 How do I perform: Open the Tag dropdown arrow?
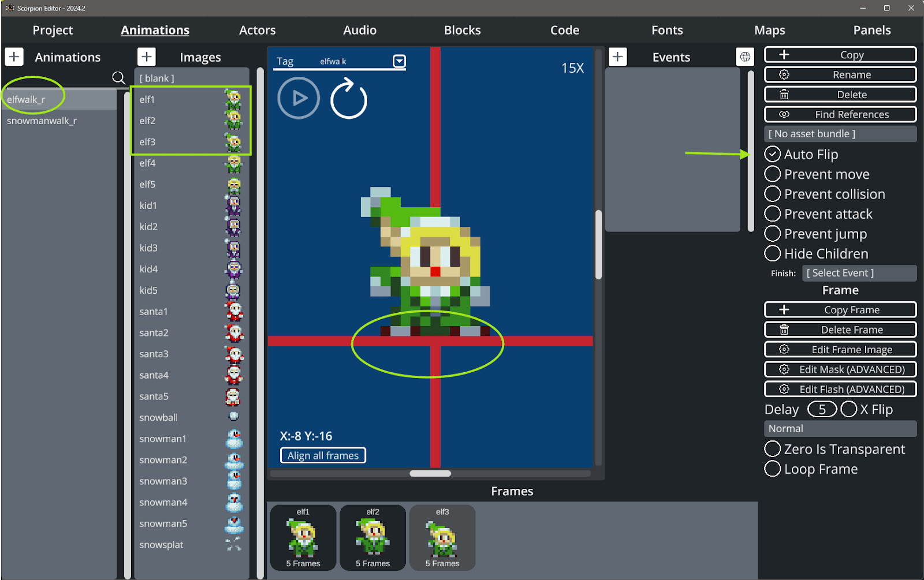tap(399, 61)
